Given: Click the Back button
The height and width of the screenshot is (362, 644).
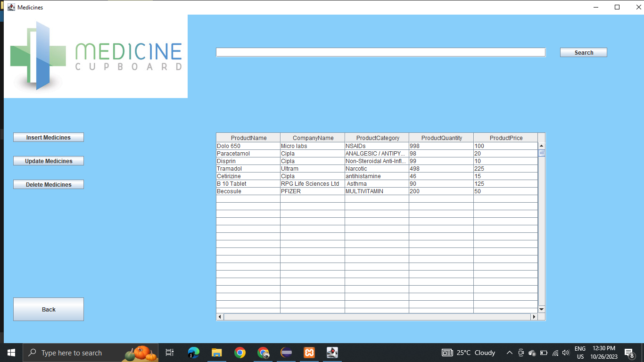Looking at the screenshot, I should [48, 309].
